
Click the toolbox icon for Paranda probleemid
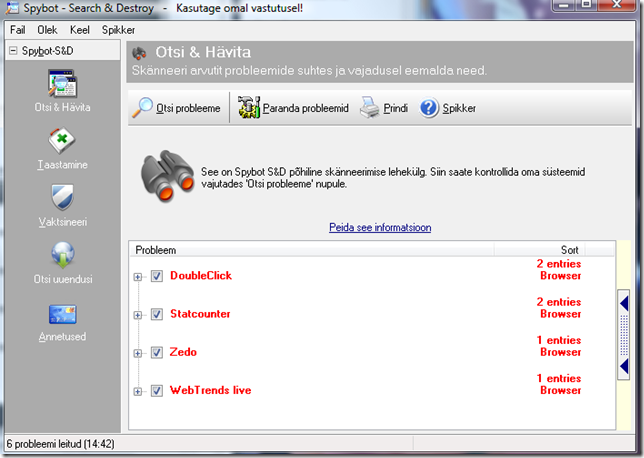click(x=249, y=108)
